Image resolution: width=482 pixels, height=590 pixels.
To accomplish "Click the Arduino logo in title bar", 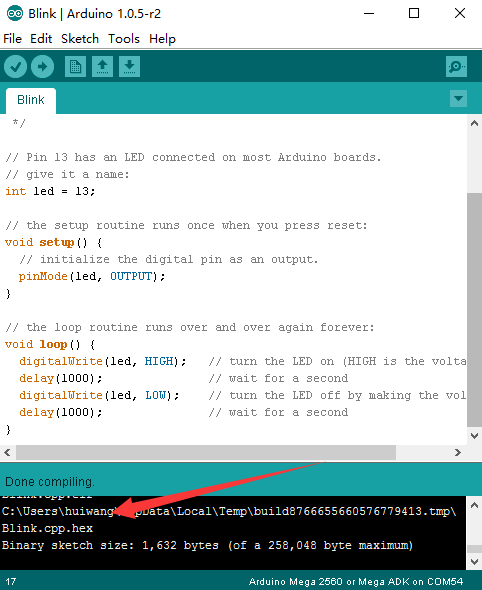I will point(15,14).
